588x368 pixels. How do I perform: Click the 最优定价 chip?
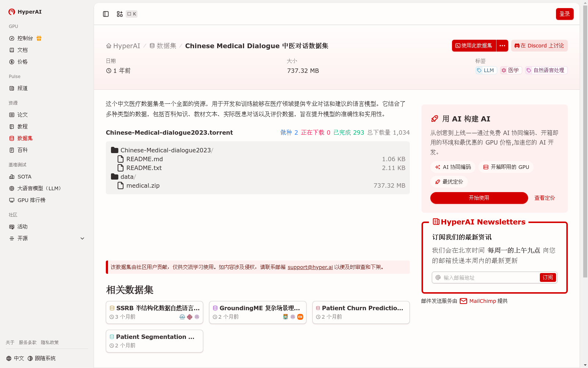(449, 182)
